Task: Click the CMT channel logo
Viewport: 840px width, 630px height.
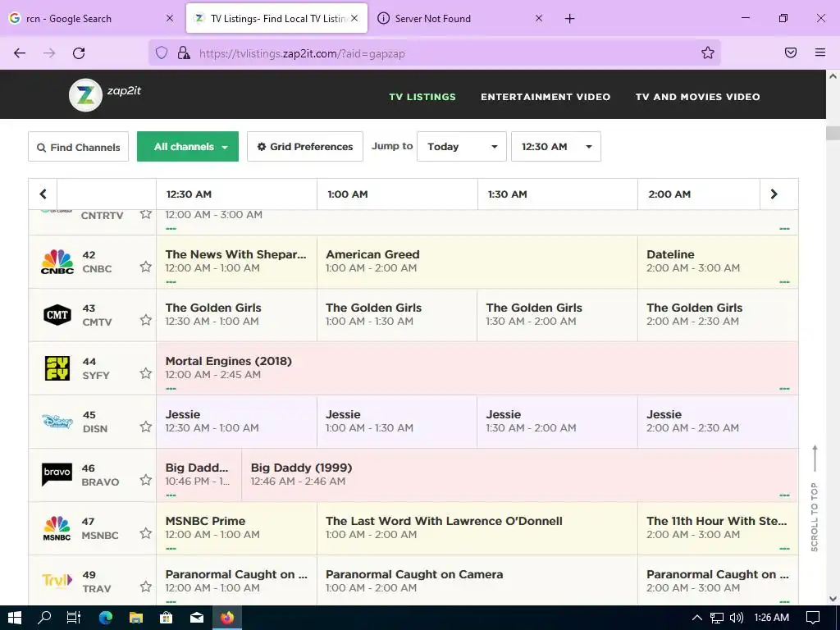Action: click(x=57, y=314)
